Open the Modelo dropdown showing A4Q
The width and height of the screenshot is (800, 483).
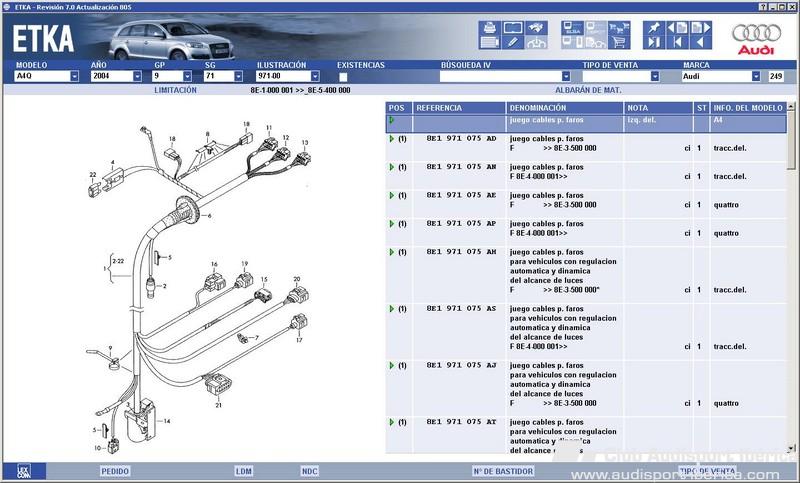pos(74,76)
